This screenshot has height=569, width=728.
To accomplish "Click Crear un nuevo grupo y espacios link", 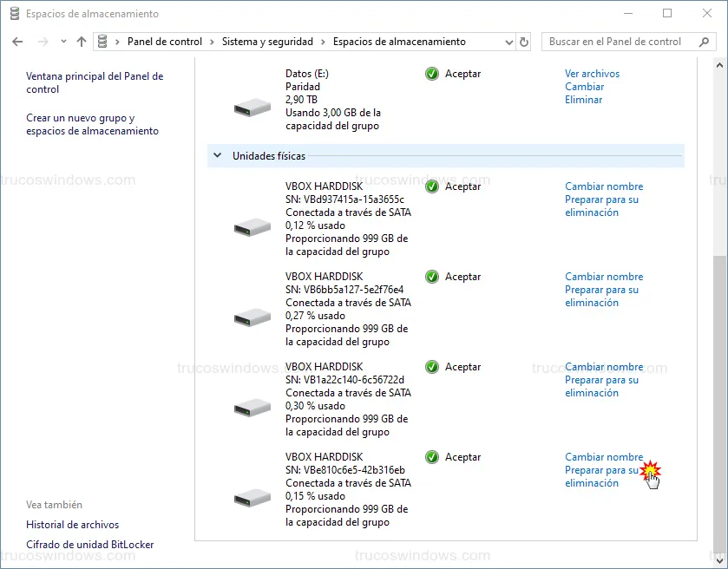I will pos(92,124).
